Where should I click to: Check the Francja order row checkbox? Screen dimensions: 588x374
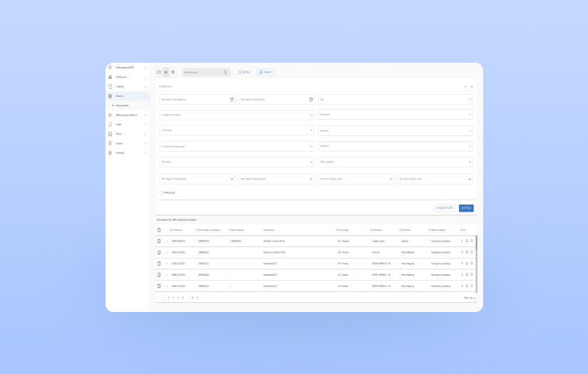coord(159,264)
